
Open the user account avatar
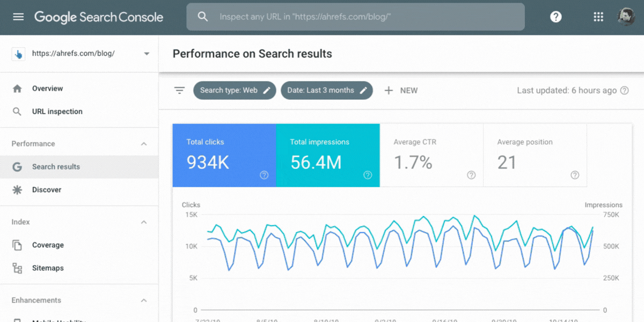[626, 17]
